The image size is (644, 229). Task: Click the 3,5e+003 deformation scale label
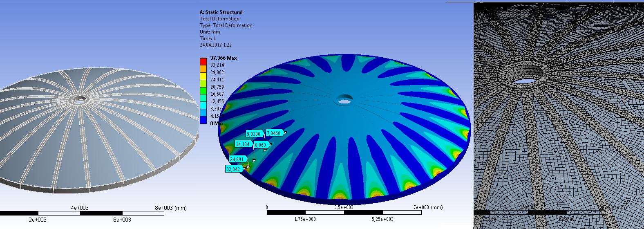(x=344, y=207)
